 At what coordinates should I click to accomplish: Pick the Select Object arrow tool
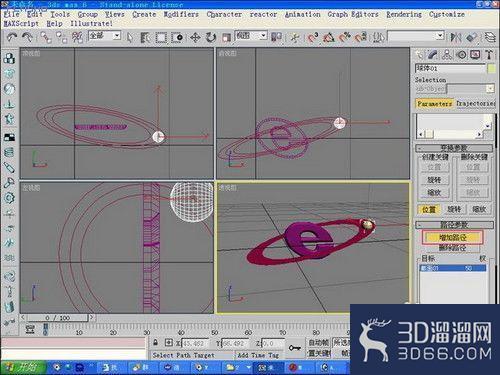tap(130, 37)
